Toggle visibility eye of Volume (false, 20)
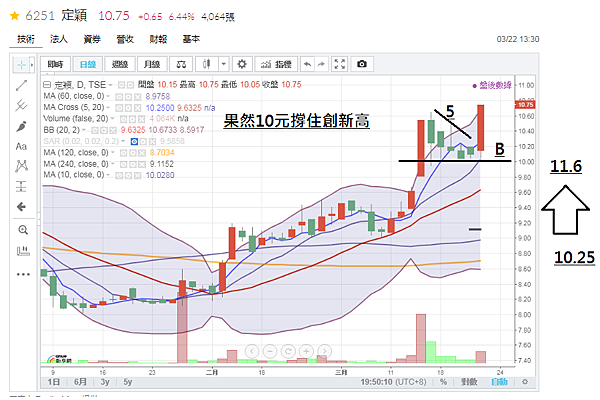The height and width of the screenshot is (400, 600). (124, 119)
